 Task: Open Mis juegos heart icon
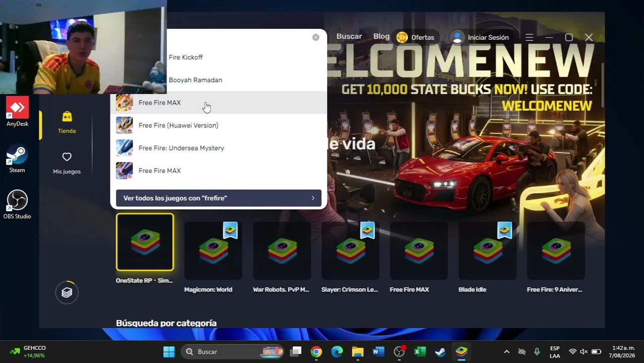tap(67, 157)
